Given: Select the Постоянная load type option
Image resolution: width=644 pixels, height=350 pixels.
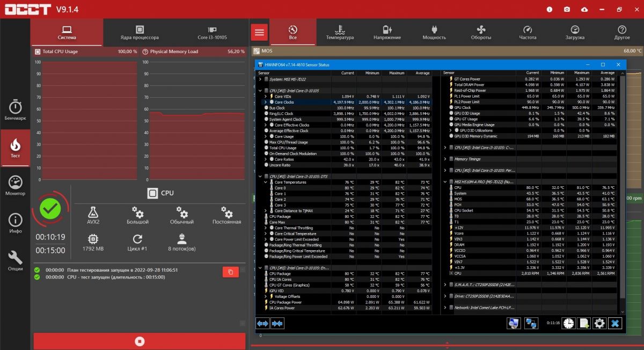Looking at the screenshot, I should (x=226, y=215).
